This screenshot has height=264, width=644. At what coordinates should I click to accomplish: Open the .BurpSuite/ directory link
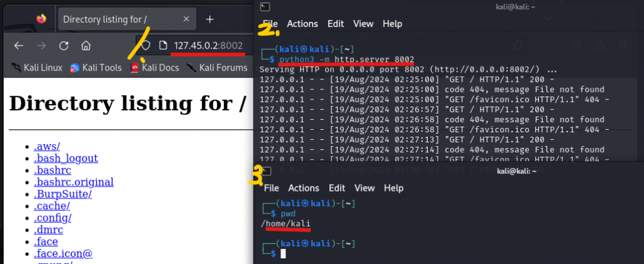62,193
